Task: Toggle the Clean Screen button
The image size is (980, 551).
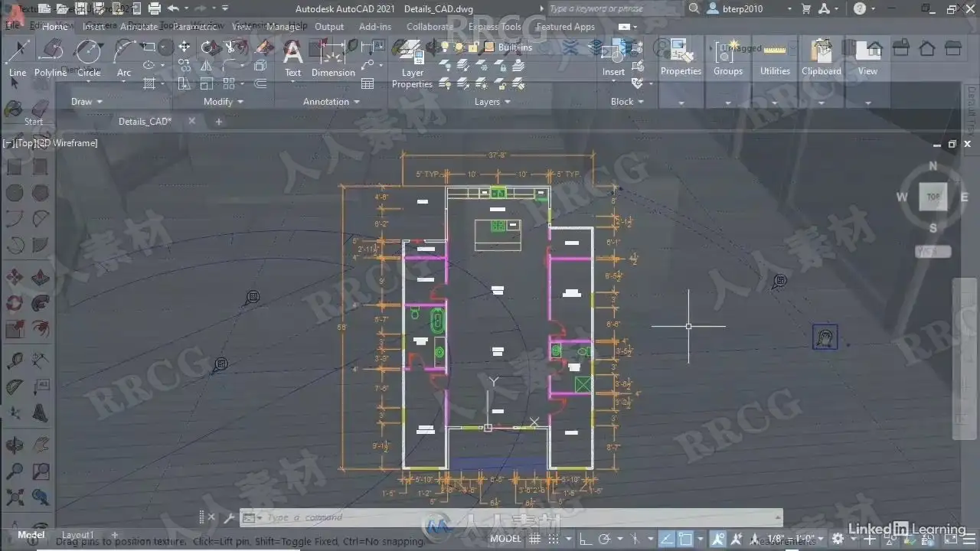Action: click(949, 539)
